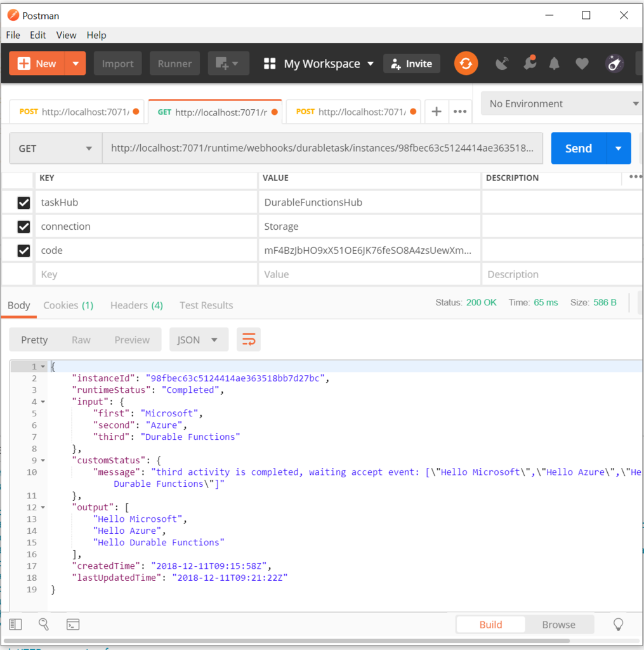The height and width of the screenshot is (650, 644).
Task: Click the empty Key field
Action: click(146, 274)
